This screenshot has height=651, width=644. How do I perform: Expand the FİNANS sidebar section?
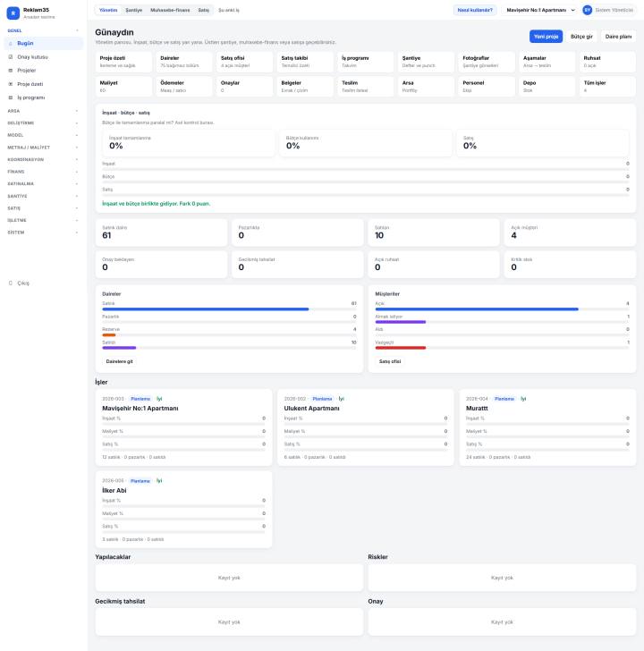tap(43, 172)
